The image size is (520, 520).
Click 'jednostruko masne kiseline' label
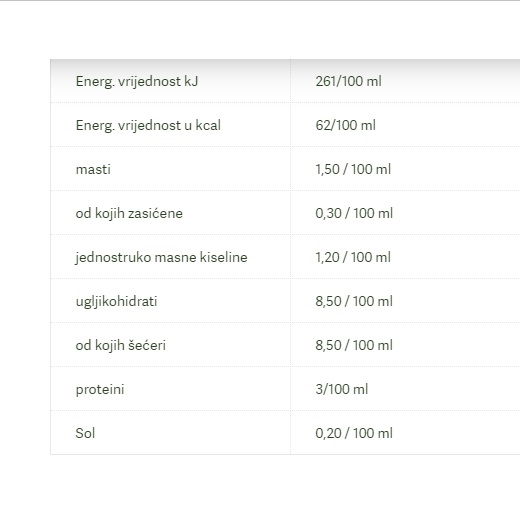(161, 257)
